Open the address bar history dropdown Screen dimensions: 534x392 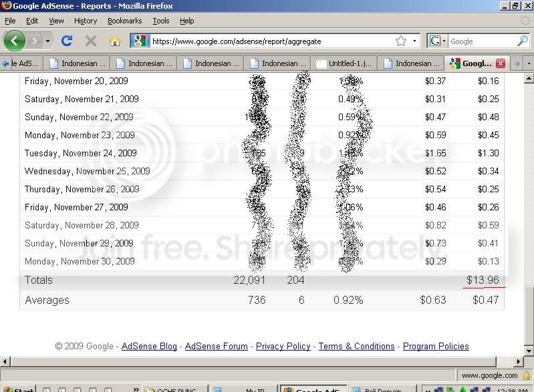coord(414,41)
